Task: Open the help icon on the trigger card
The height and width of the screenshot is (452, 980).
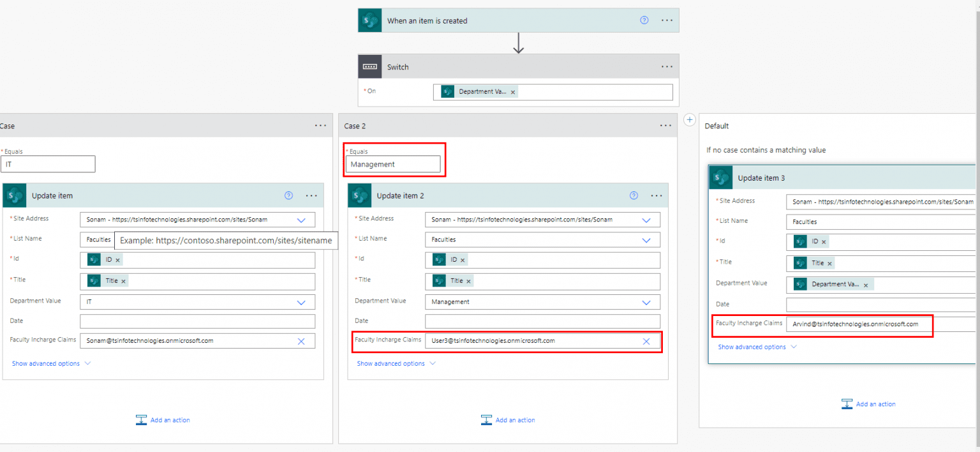Action: [644, 20]
